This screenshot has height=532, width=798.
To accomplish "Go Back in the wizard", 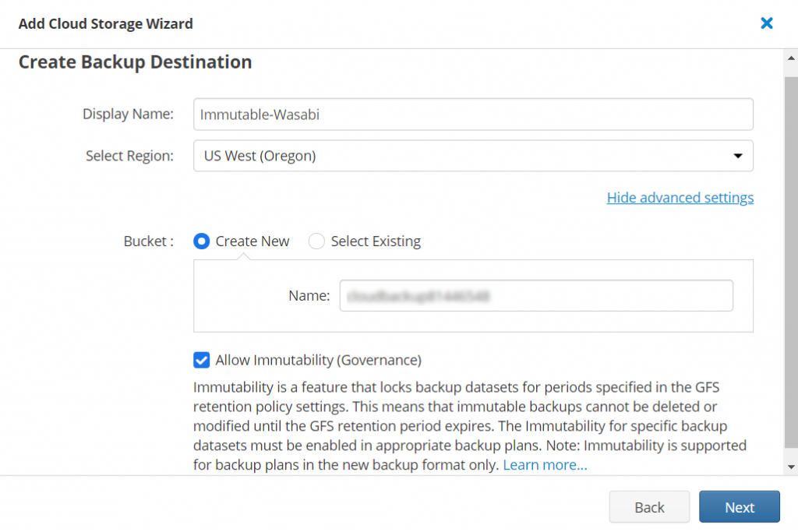I will [x=649, y=506].
